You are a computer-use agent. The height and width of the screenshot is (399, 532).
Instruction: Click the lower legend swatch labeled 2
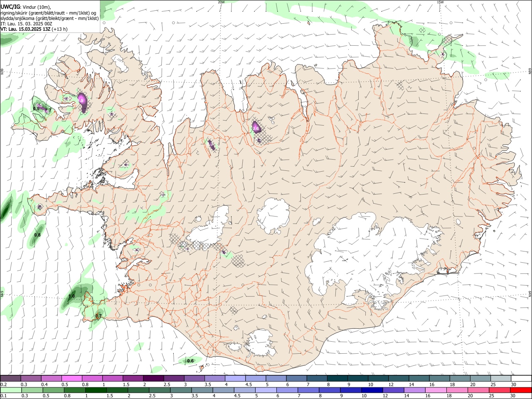click(x=138, y=390)
